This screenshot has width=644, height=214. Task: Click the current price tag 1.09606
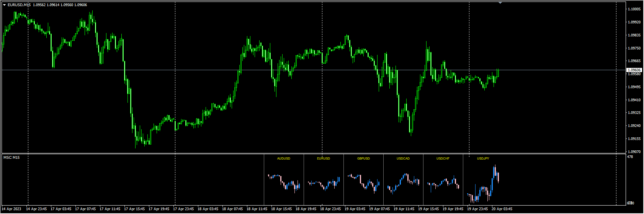pos(634,70)
